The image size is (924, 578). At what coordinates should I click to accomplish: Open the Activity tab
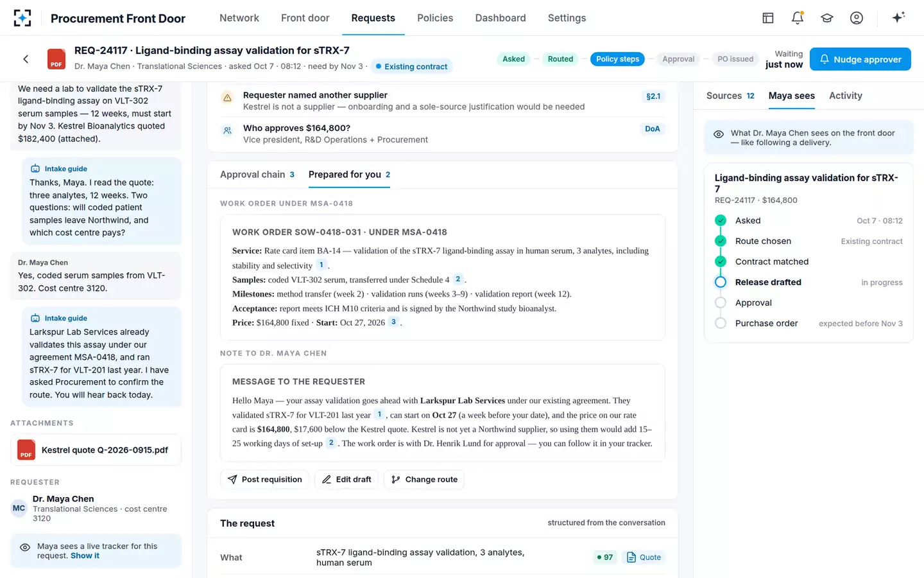pyautogui.click(x=846, y=96)
